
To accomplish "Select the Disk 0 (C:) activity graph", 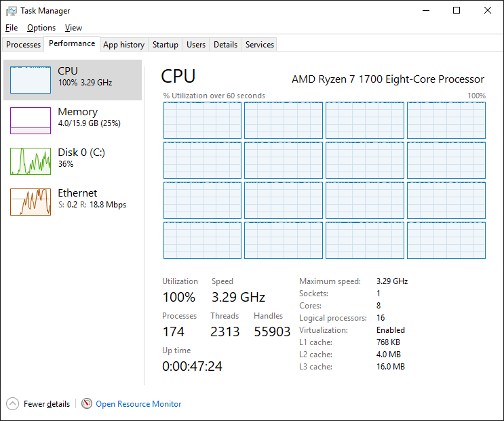I will (x=31, y=161).
